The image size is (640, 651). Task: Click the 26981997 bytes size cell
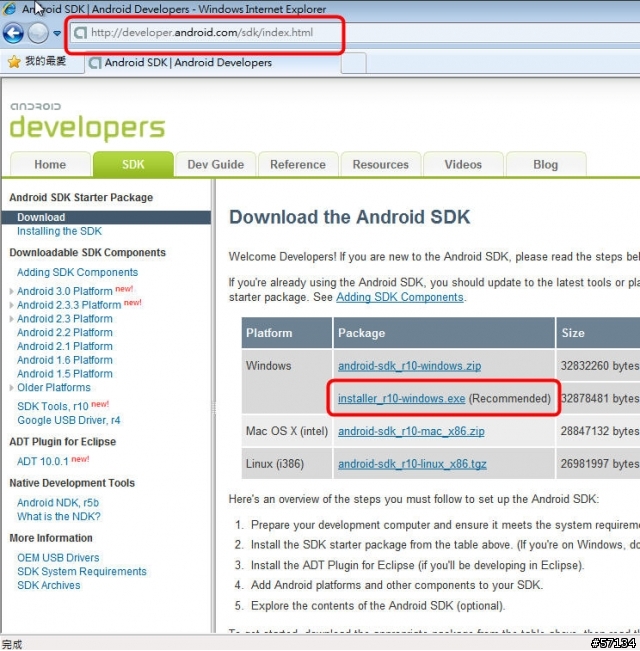(598, 464)
